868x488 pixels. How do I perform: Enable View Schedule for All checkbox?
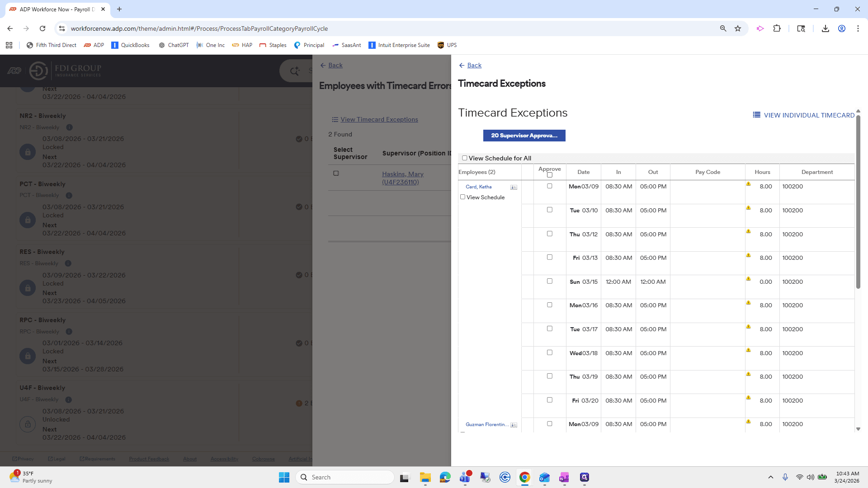tap(464, 158)
